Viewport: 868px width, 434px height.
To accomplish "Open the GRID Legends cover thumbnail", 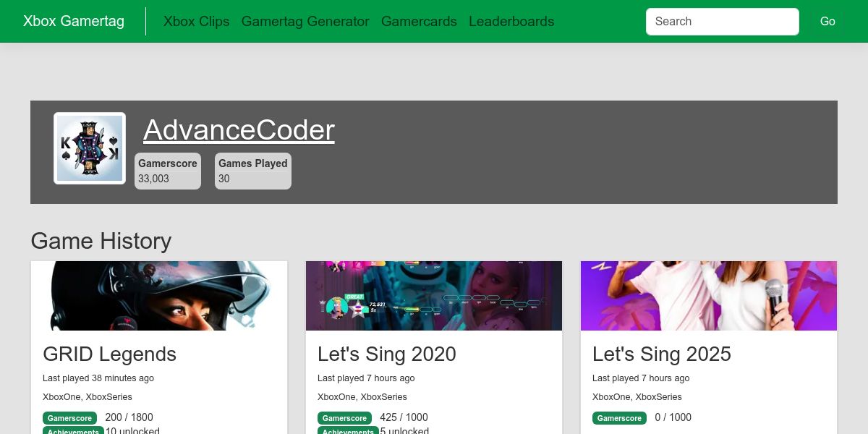I will click(x=159, y=296).
